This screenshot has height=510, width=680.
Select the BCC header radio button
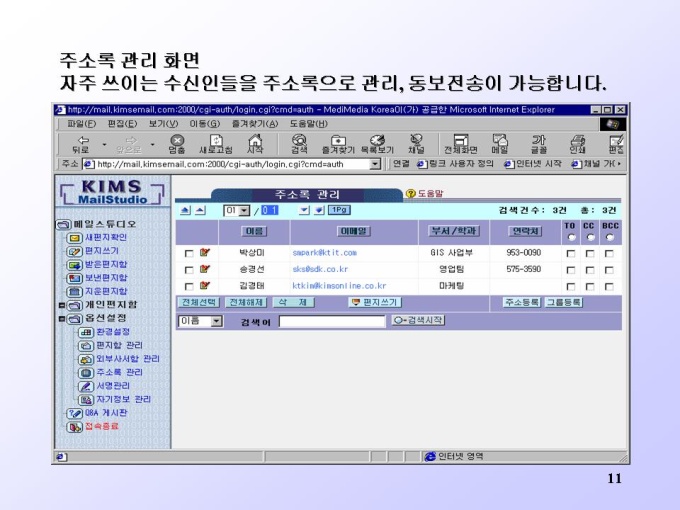610,237
